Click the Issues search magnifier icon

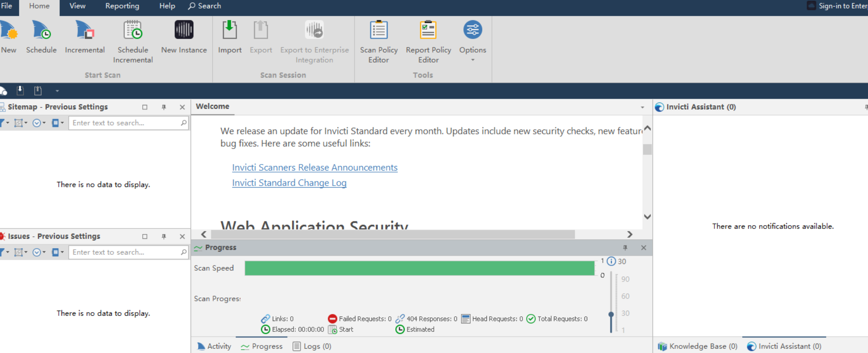pos(184,252)
